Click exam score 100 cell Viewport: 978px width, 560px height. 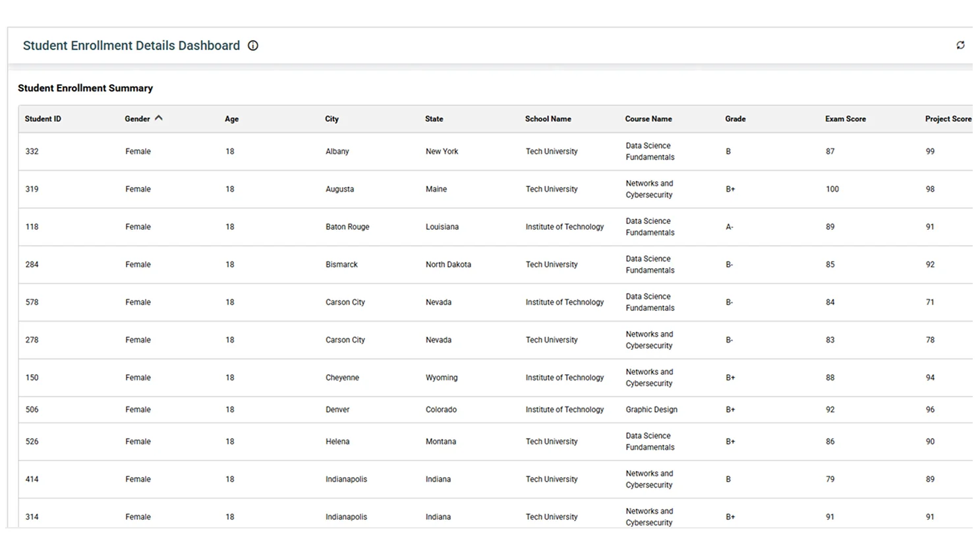tap(832, 189)
